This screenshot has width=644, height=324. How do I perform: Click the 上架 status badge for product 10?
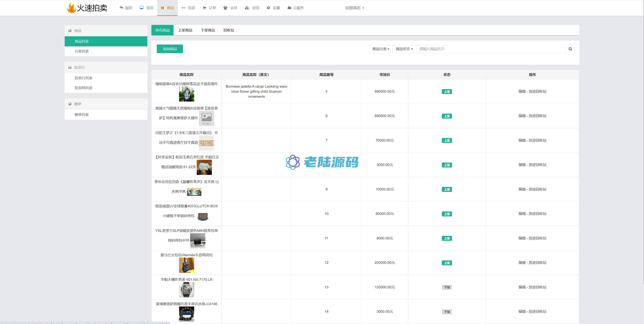point(447,214)
